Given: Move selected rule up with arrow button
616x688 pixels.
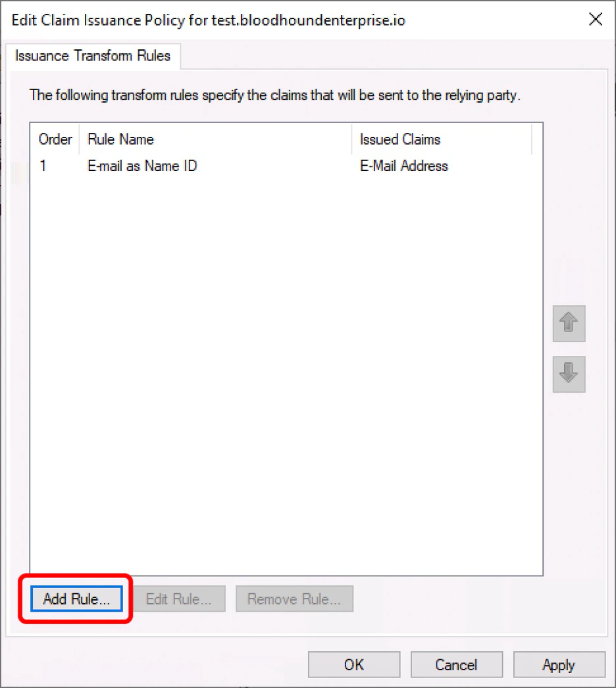Looking at the screenshot, I should [x=569, y=324].
